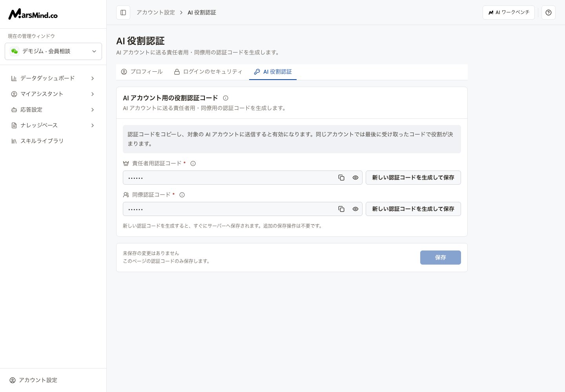Expand the 応答設定 chevron
Viewport: 565px width, 392px height.
(93, 110)
